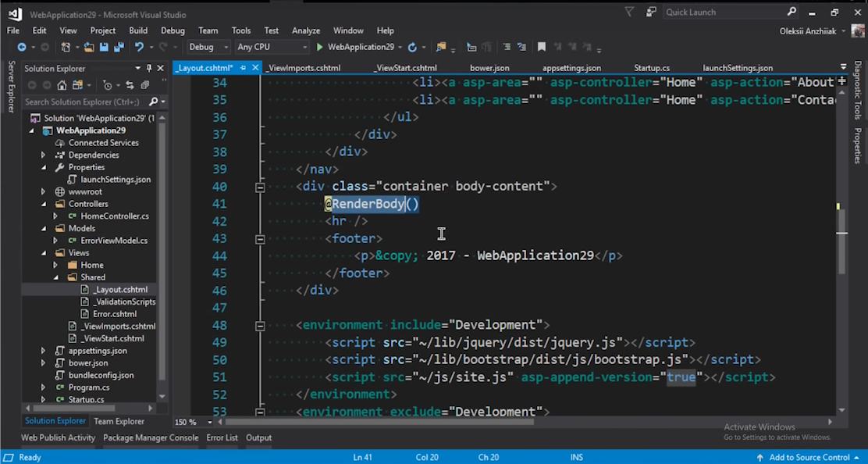The image size is (868, 464).
Task: Toggle bookmark on current line
Action: point(542,48)
